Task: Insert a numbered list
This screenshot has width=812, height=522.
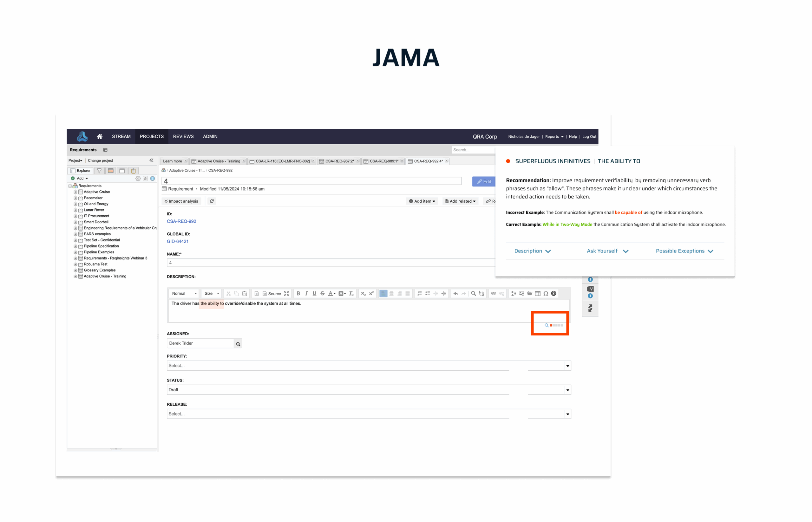Action: [x=419, y=294]
